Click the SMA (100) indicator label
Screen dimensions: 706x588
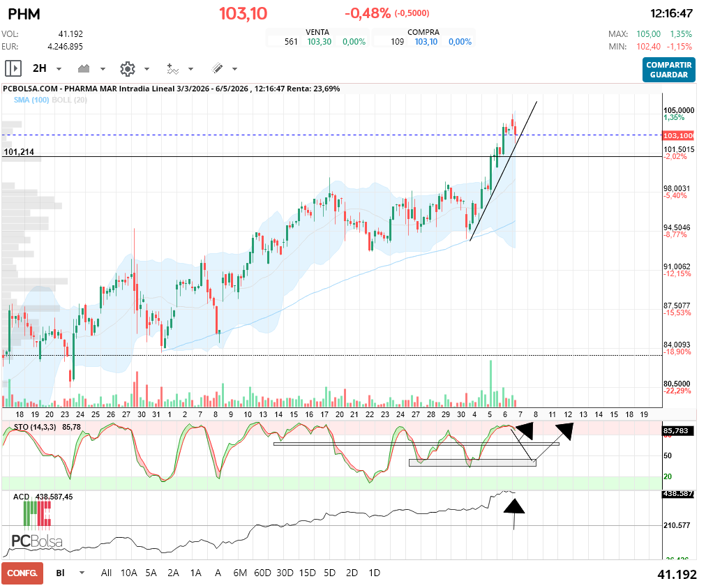pyautogui.click(x=31, y=100)
